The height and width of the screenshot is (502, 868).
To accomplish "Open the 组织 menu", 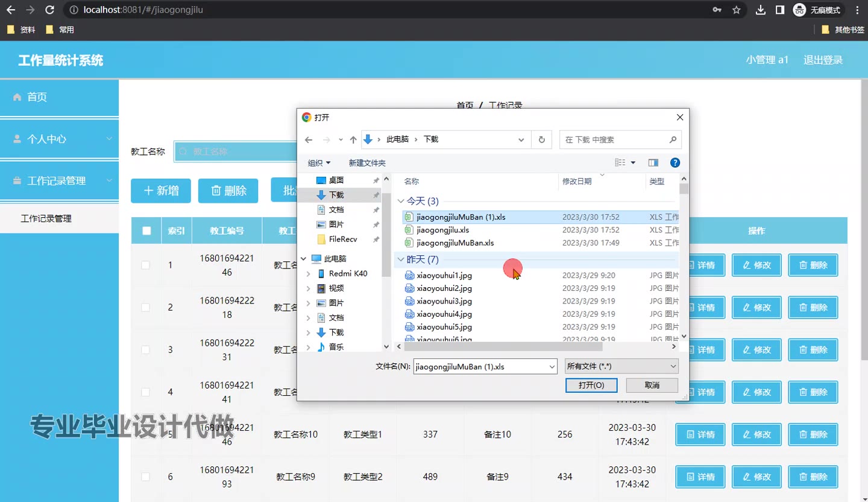I will point(319,163).
